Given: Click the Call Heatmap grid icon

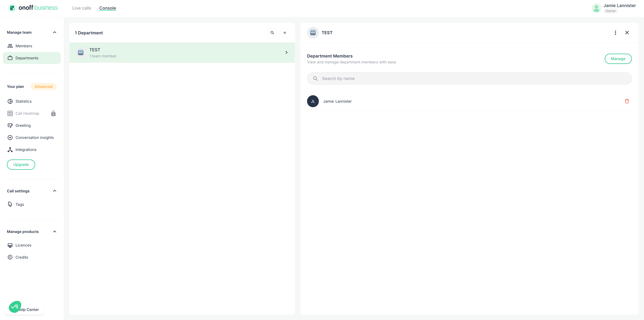Looking at the screenshot, I should 10,113.
